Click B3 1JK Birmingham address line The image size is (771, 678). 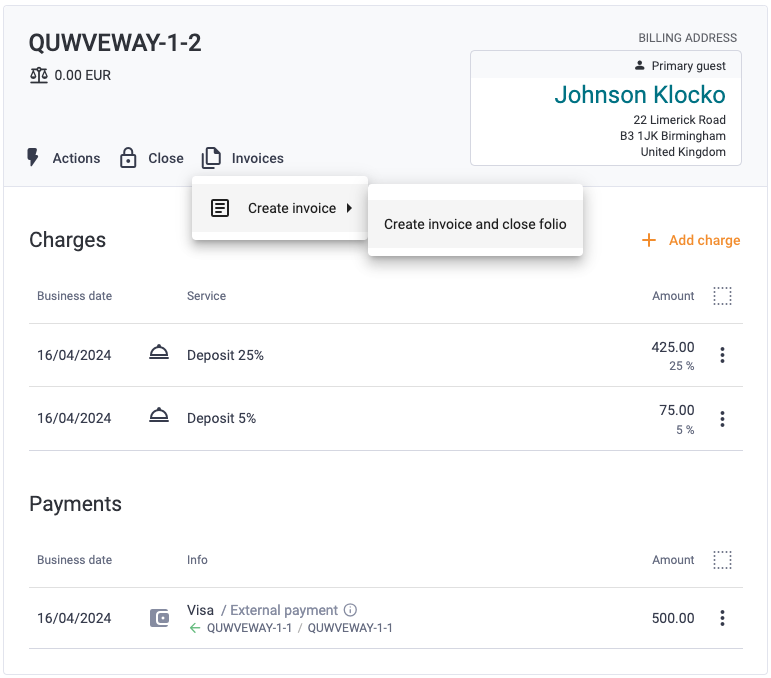[x=673, y=136]
